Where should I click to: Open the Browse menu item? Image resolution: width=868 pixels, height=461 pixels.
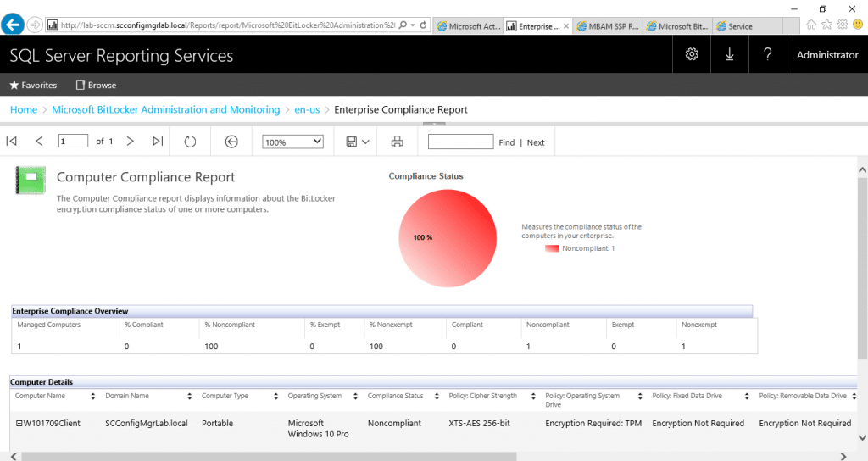96,85
